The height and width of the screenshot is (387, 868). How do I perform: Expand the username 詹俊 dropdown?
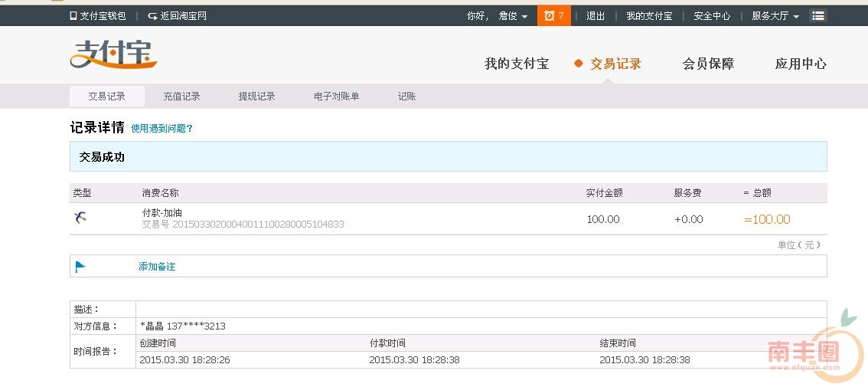513,16
